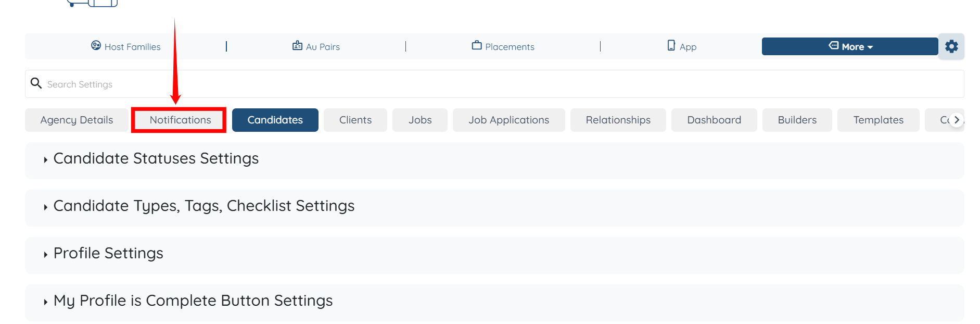The height and width of the screenshot is (324, 980).
Task: Click the magnifying glass search icon
Action: (x=36, y=83)
